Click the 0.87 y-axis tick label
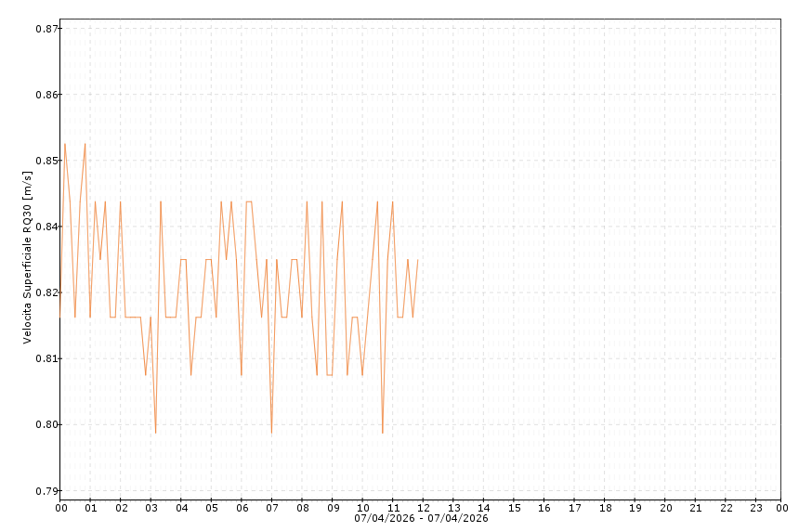This screenshot has width=799, height=532. (43, 29)
